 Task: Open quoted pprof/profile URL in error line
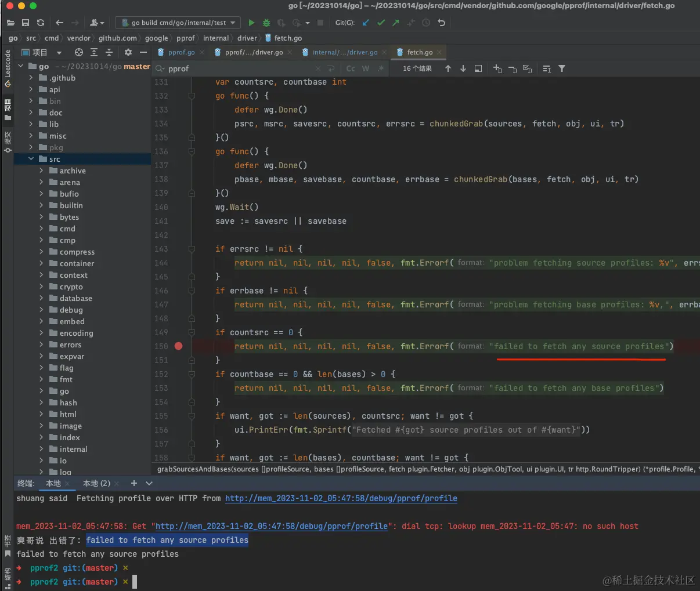coord(272,526)
